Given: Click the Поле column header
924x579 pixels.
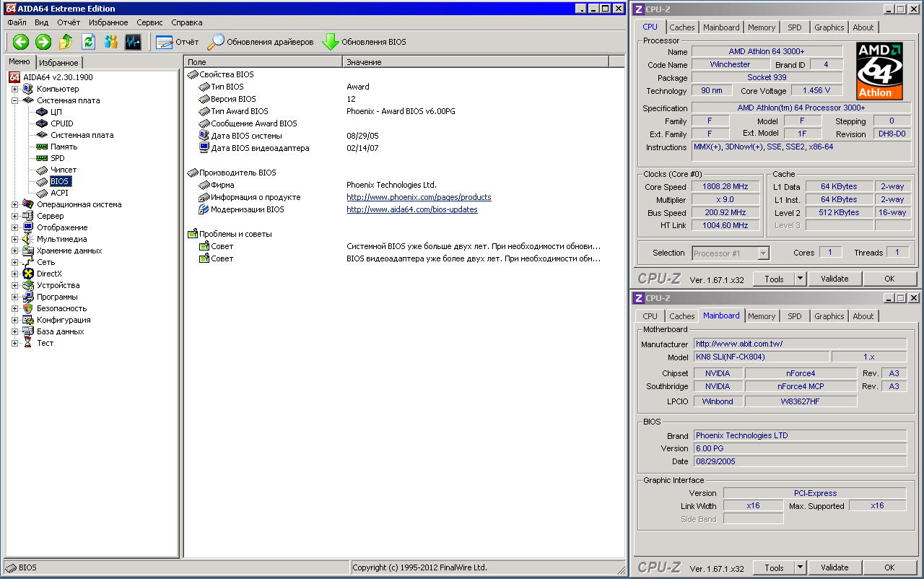Looking at the screenshot, I should tap(263, 62).
